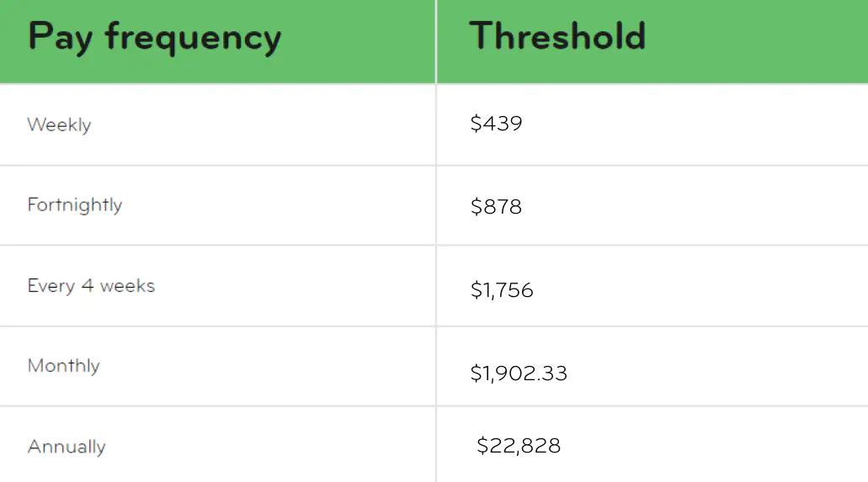
Task: Pick the threshold amount for monthly pay
Action: click(x=519, y=373)
